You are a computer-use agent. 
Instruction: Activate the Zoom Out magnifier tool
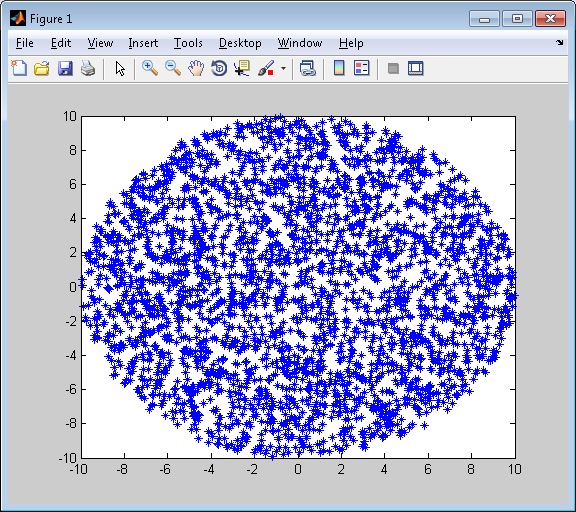click(173, 68)
